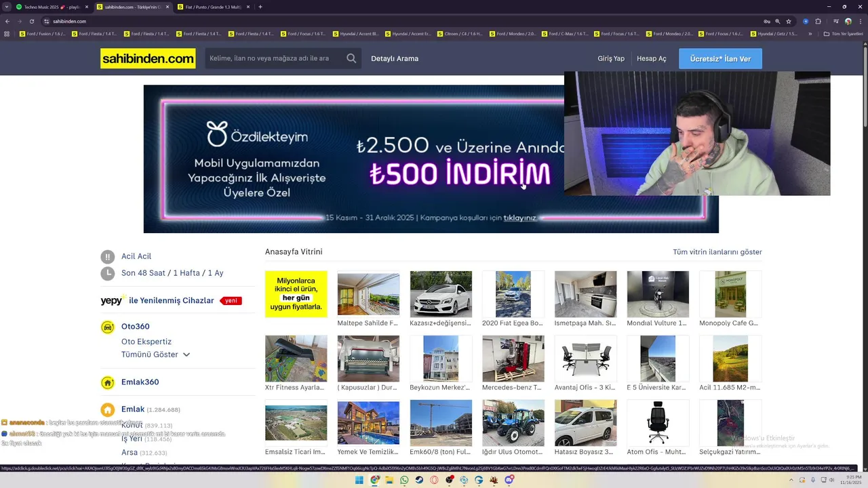Screen dimensions: 868x488
Task: Click the clock icon beside Son 48 Saat
Action: point(107,273)
